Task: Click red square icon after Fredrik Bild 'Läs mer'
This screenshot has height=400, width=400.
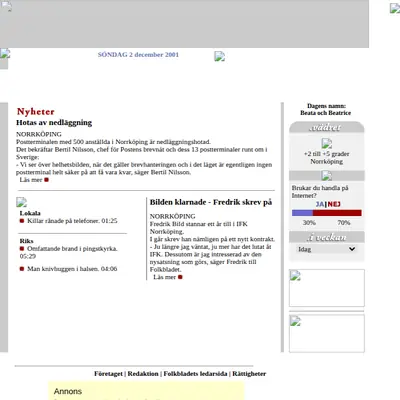Action: tap(180, 277)
